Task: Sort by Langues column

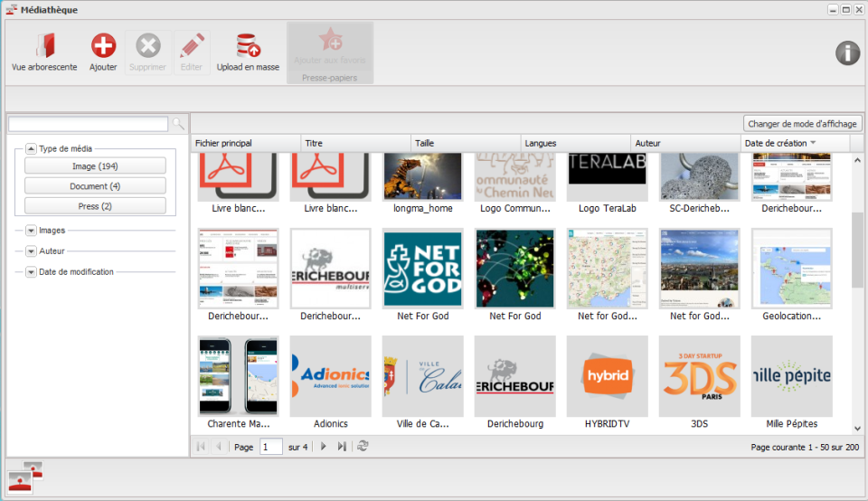Action: [x=575, y=143]
